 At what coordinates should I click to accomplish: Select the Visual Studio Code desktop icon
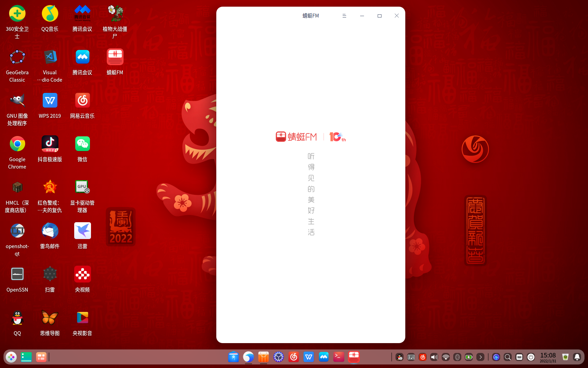click(50, 66)
